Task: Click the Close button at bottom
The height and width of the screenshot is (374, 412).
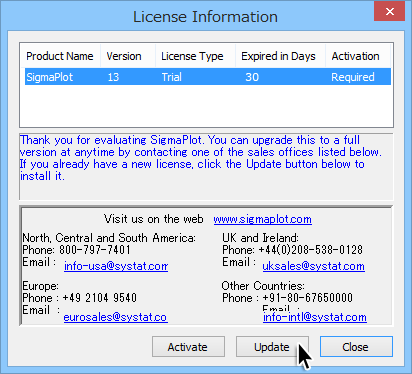Action: [356, 347]
